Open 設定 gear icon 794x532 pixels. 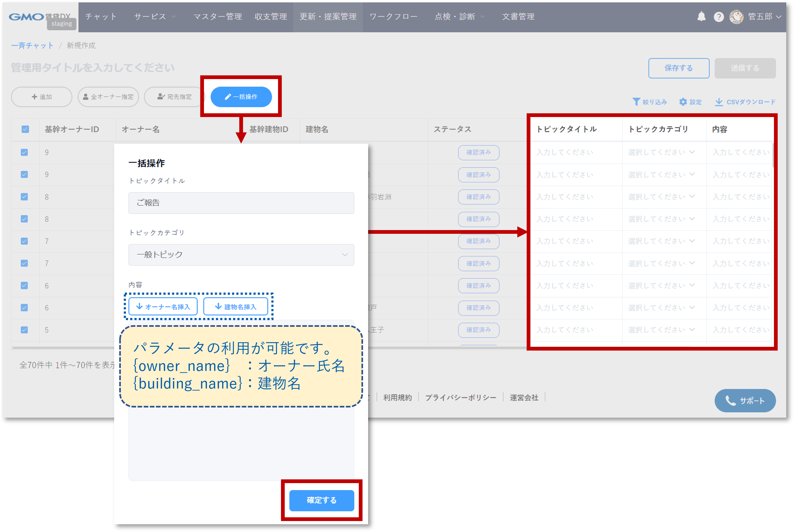tap(683, 102)
